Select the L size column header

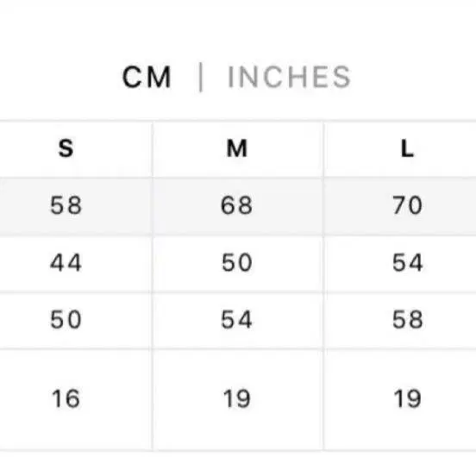[407, 148]
